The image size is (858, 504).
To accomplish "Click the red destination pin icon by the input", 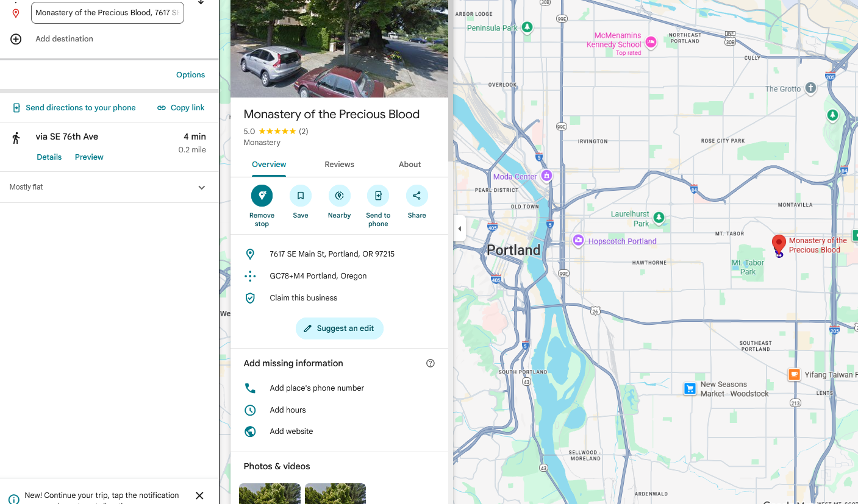I will coord(16,13).
